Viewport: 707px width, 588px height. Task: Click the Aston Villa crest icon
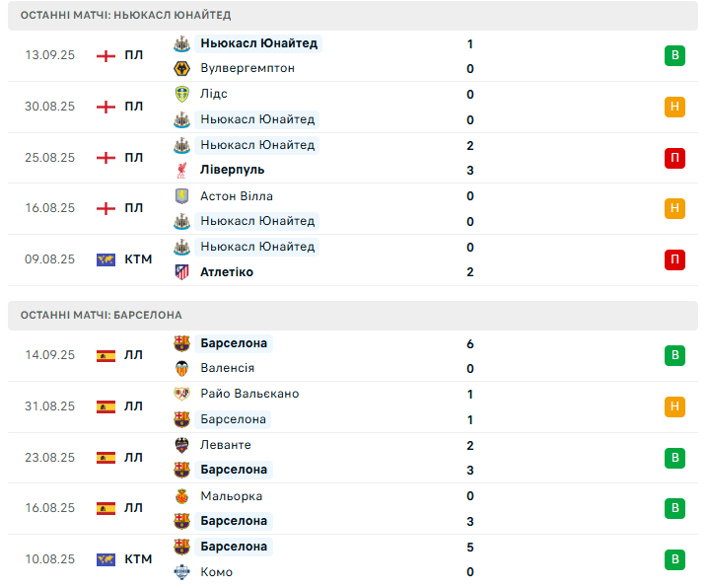click(181, 196)
